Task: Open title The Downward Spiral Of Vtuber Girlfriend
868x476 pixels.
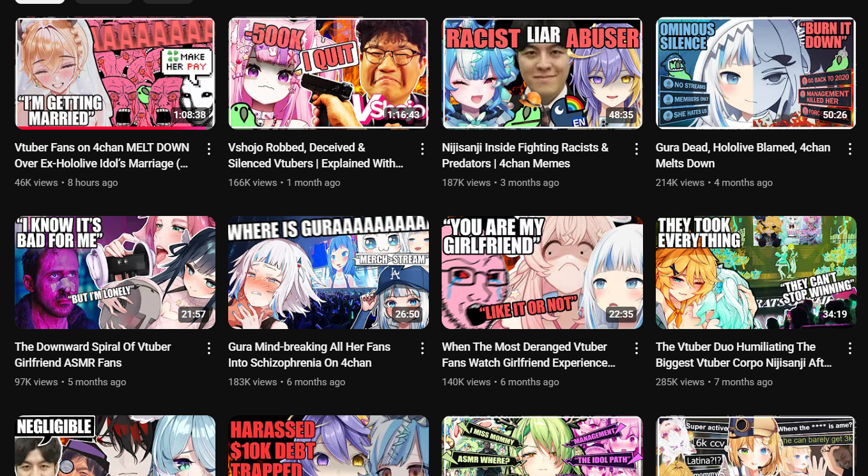Action: click(93, 355)
